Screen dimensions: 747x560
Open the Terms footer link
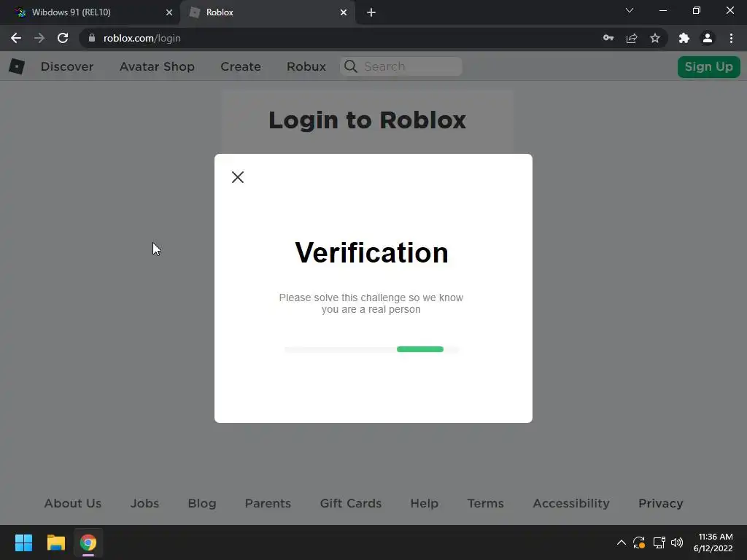[x=485, y=503]
